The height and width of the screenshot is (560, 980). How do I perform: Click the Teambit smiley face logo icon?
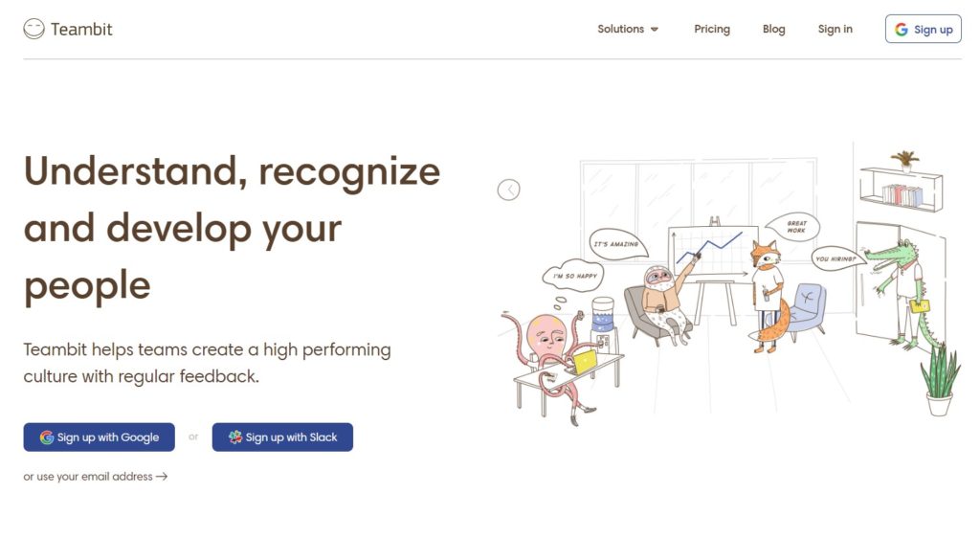tap(33, 29)
